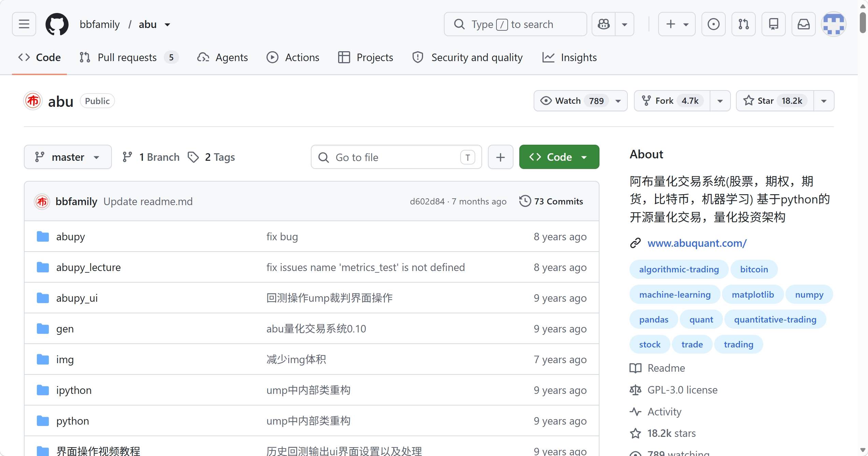The width and height of the screenshot is (868, 456).
Task: Open pull requests icon in header
Action: 743,24
